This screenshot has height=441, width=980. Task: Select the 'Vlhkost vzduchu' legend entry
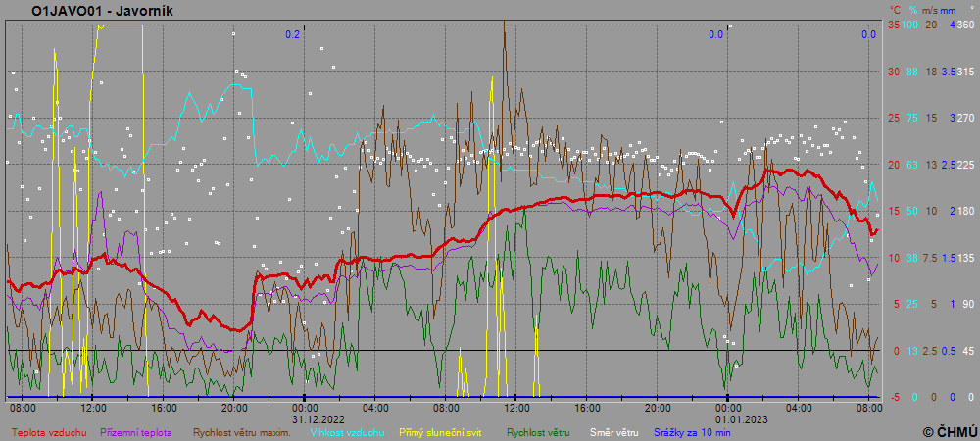click(348, 431)
